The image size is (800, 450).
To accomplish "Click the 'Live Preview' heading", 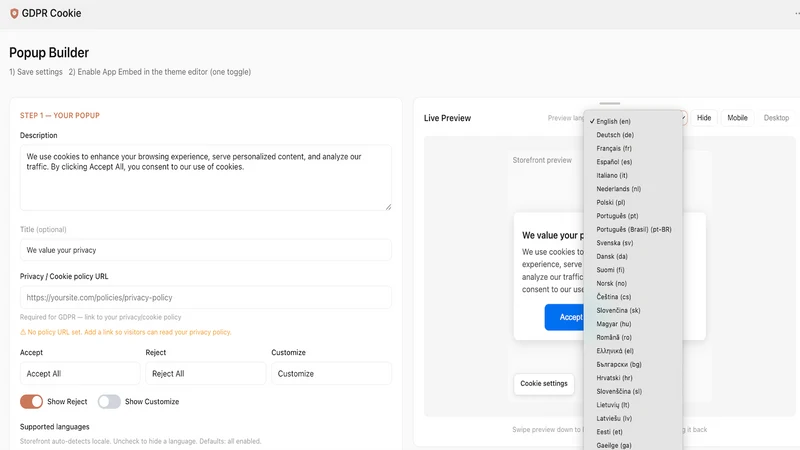I will 447,118.
